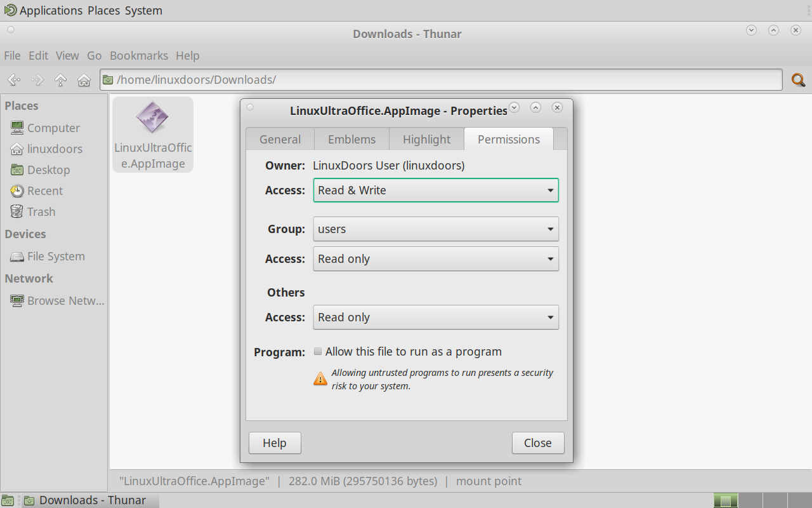Image resolution: width=812 pixels, height=508 pixels.
Task: Select the LinuxUltraOffice.AppImage file icon
Action: point(152,117)
